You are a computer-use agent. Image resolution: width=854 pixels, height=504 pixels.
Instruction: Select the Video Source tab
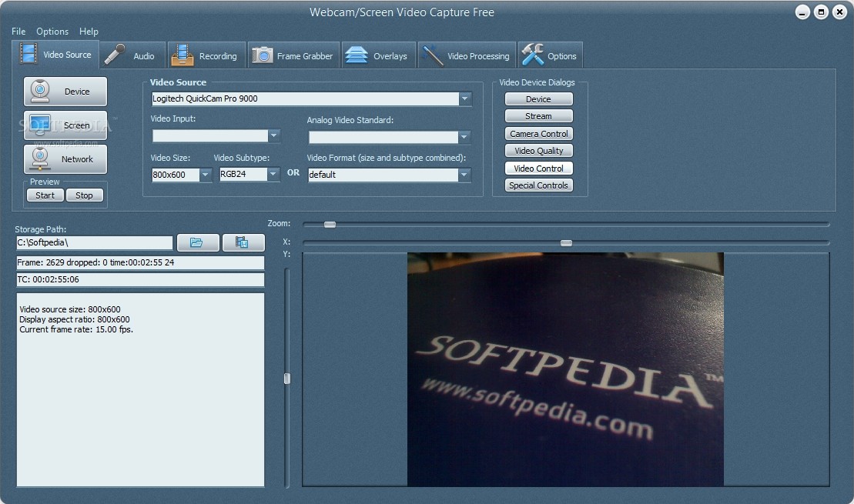pos(55,55)
